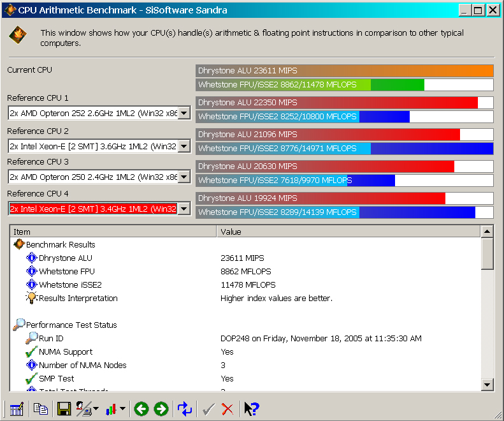Click the Value column header
Screen dimensions: 504x421
[349, 232]
